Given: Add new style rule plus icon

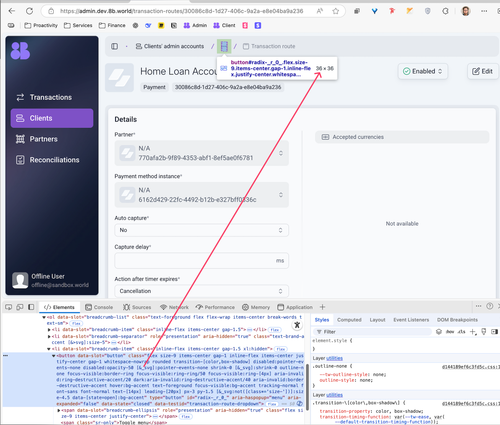Looking at the screenshot, I should 473,332.
